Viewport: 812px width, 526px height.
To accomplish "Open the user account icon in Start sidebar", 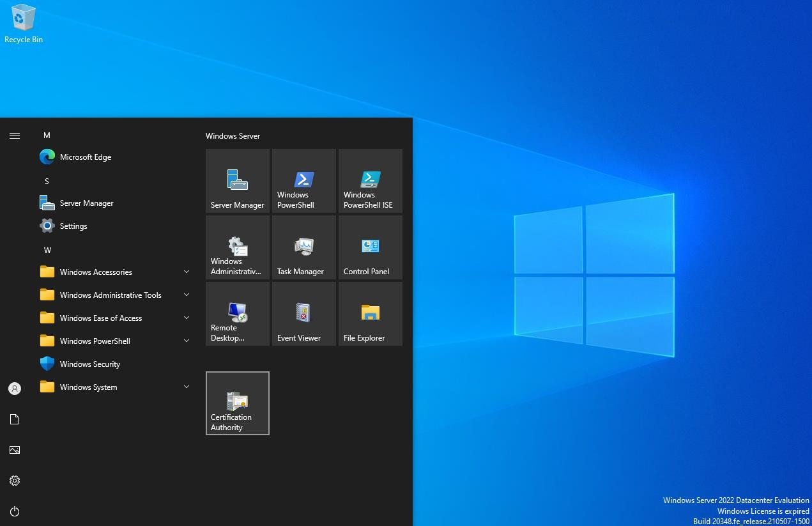I will coord(15,389).
